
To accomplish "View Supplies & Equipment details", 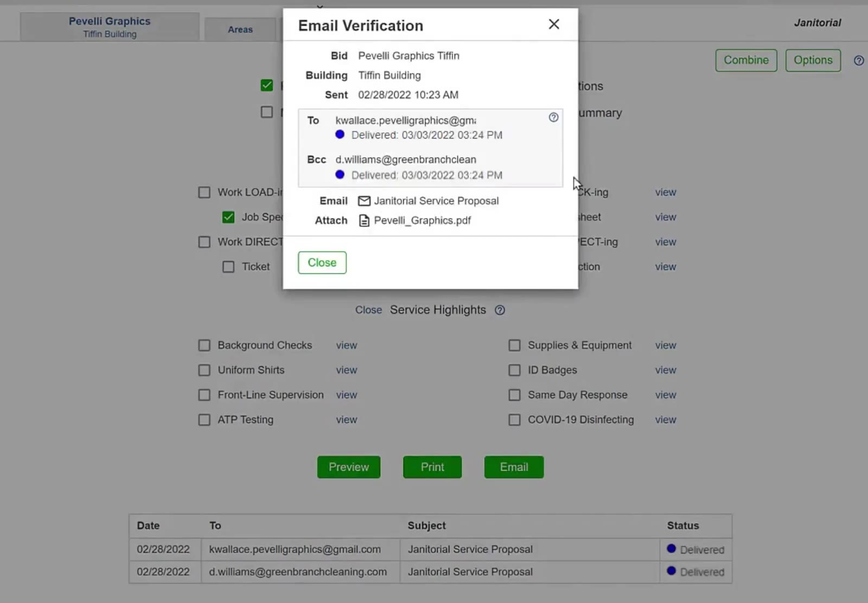I will (x=665, y=345).
